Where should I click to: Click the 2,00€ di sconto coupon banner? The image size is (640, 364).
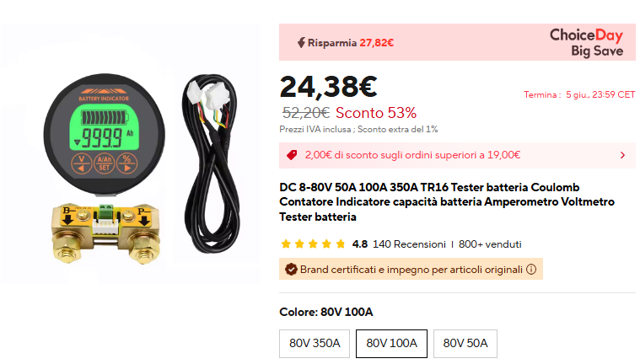pos(413,155)
